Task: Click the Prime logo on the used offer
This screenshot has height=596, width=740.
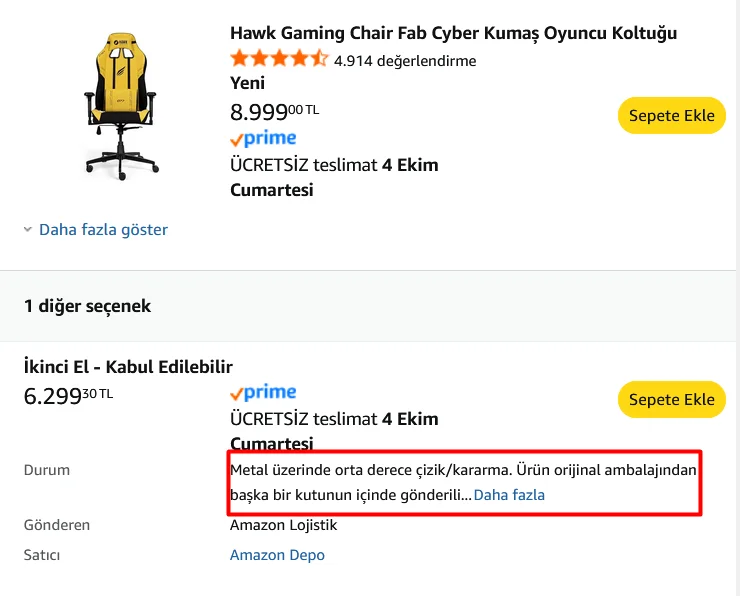Action: pyautogui.click(x=263, y=392)
